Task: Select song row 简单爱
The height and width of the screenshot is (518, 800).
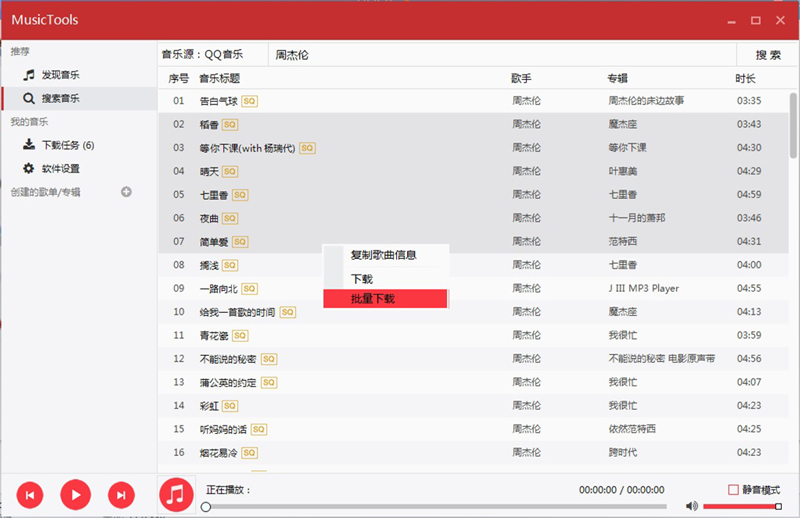Action: point(473,241)
